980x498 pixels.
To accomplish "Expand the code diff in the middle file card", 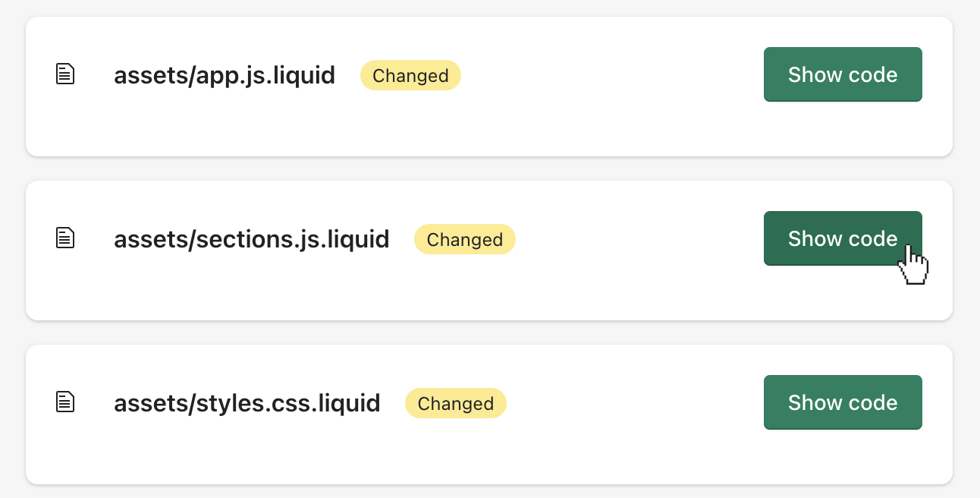I will (842, 238).
